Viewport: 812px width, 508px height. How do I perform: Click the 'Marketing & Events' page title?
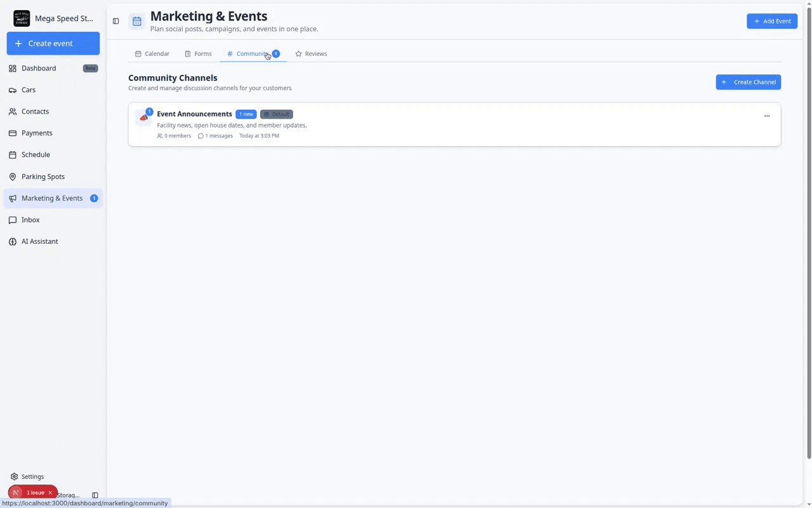point(209,16)
